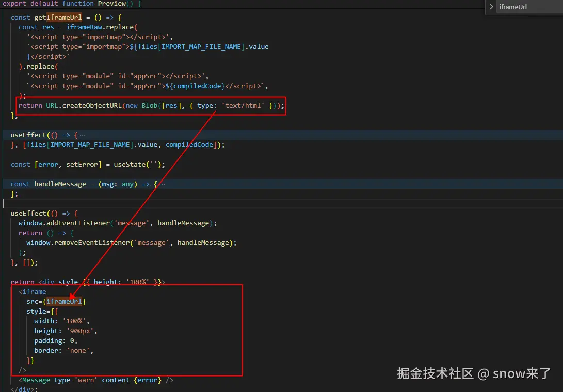Image resolution: width=563 pixels, height=392 pixels.
Task: Click 'removeEventListener' in the cleanup function
Action: [x=91, y=243]
